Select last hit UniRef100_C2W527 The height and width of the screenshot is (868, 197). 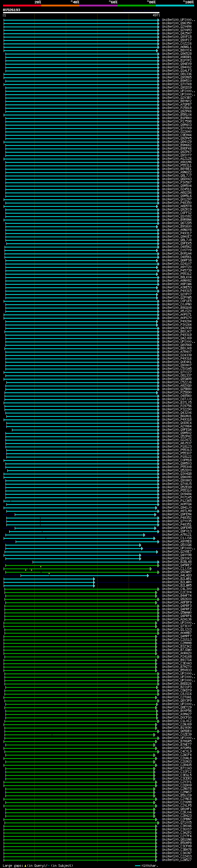[x=176, y=860]
